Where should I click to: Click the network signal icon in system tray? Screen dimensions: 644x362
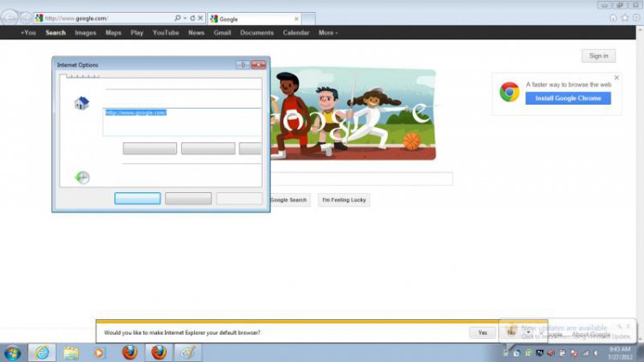pos(586,353)
